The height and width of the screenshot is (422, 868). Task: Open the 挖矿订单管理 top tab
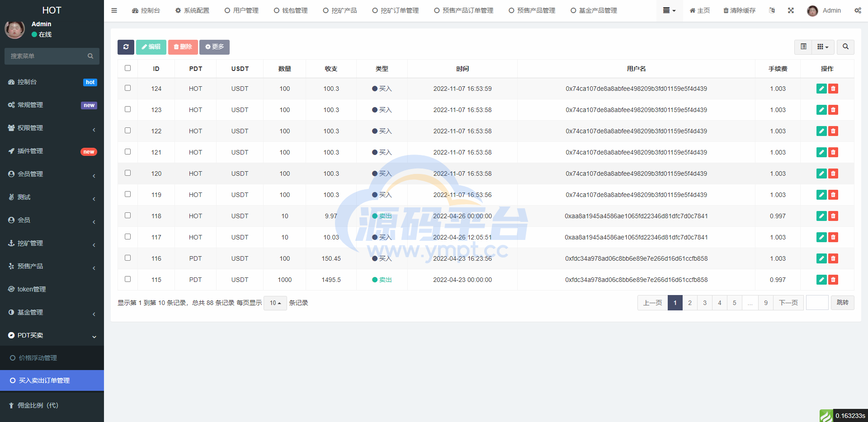(396, 10)
